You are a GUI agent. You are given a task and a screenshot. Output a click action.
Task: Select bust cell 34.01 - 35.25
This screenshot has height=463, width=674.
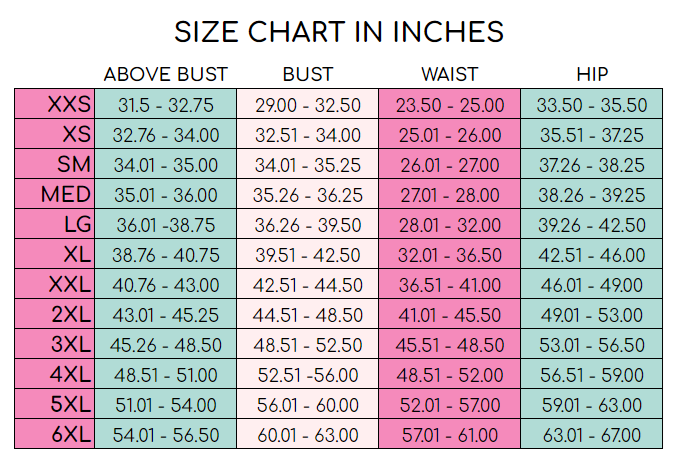point(308,164)
